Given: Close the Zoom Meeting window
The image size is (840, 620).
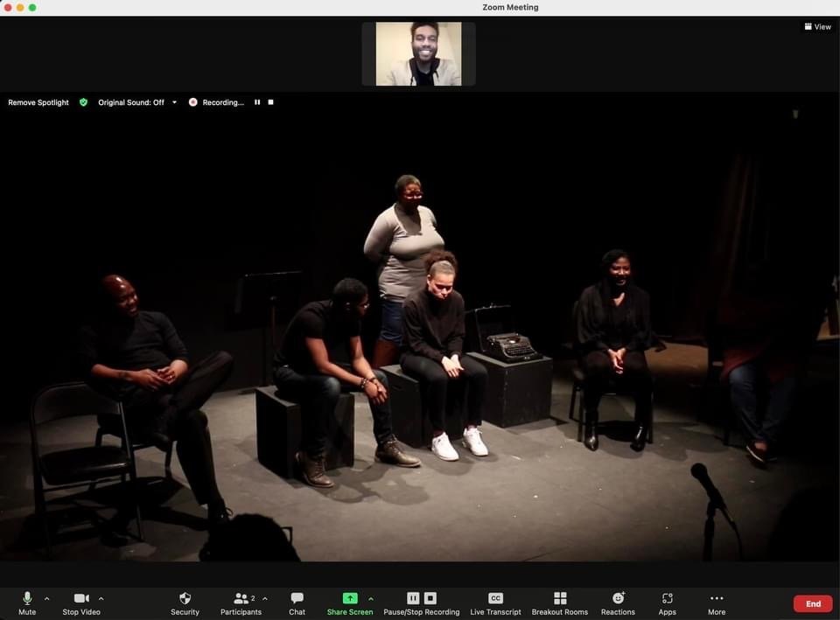Looking at the screenshot, I should point(8,8).
